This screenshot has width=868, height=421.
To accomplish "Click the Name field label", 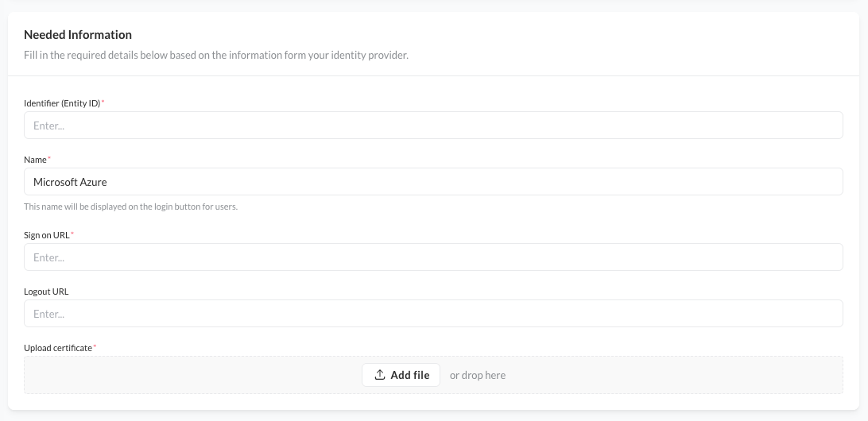I will pos(35,160).
